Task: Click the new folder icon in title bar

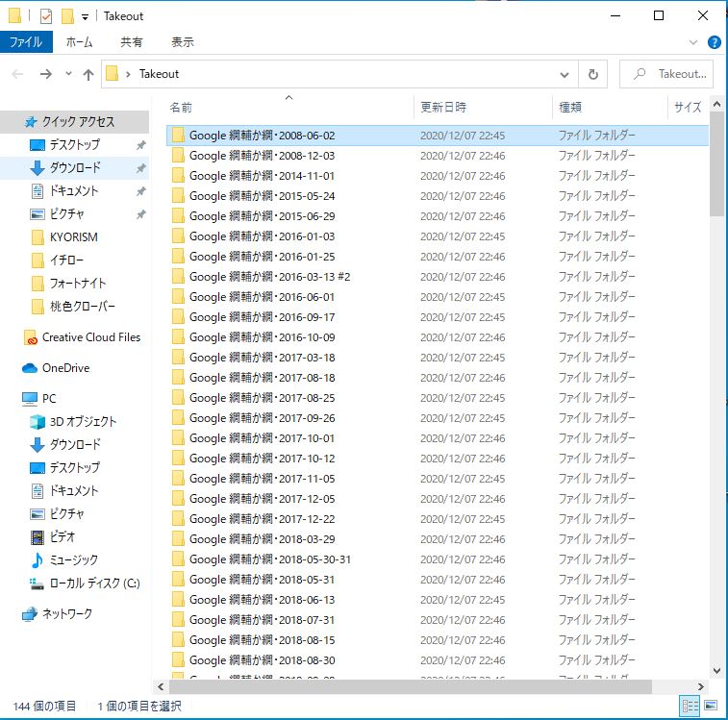Action: point(67,16)
